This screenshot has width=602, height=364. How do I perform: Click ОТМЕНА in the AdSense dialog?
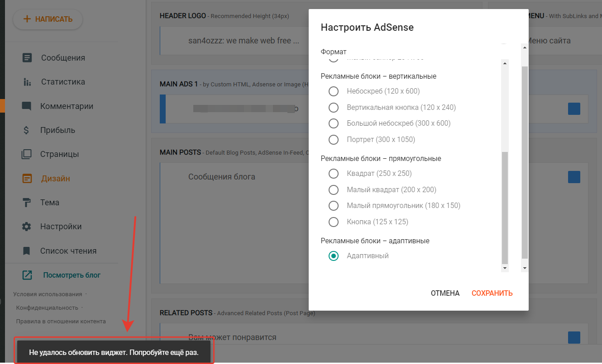445,293
